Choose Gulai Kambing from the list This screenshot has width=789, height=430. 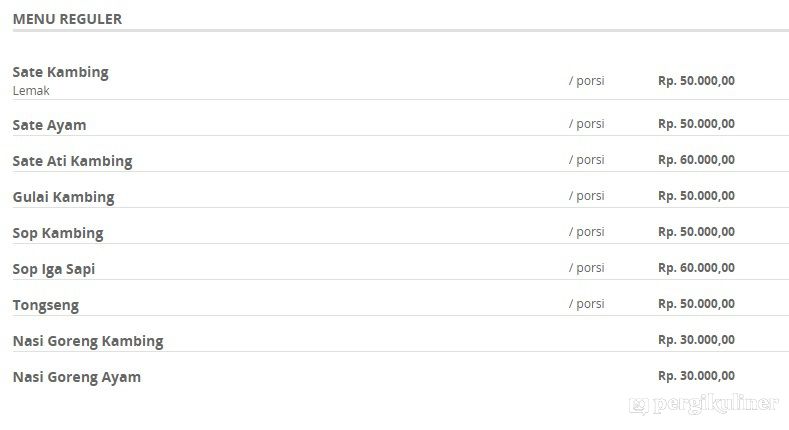(63, 197)
